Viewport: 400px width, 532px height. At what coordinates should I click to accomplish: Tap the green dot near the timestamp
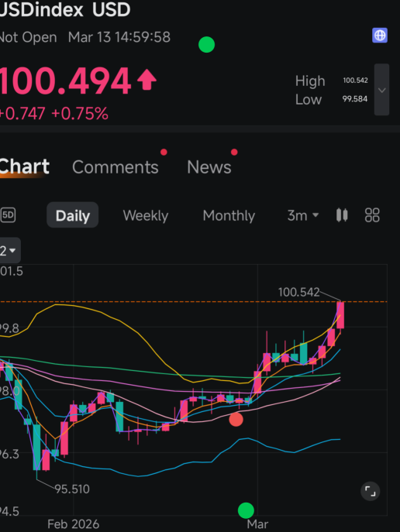point(206,44)
